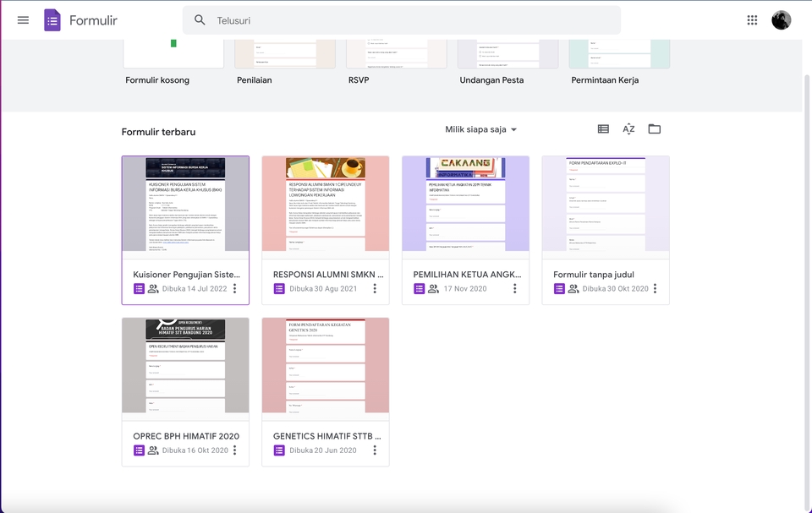Click the purple Forms icon on RESPONSI ALUMNI card
Image resolution: width=812 pixels, height=513 pixels.
(278, 288)
